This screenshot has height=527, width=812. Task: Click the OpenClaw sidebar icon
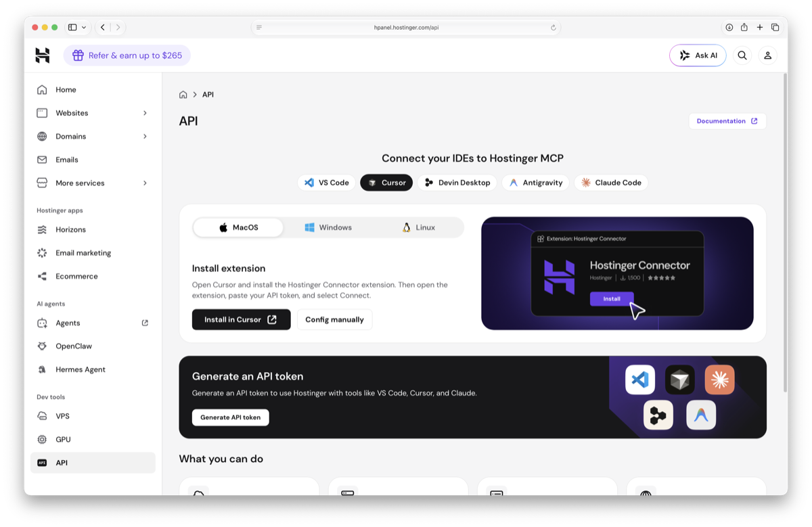42,346
